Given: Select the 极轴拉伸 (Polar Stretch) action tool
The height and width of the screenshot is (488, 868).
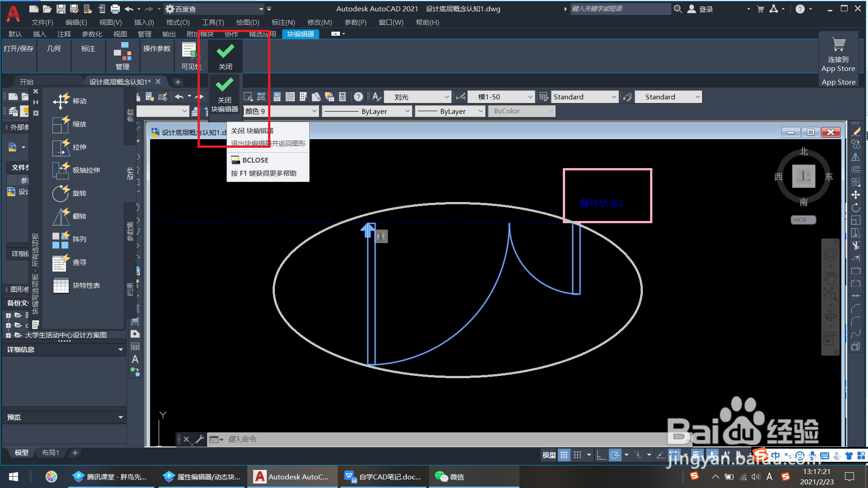Looking at the screenshot, I should 76,170.
